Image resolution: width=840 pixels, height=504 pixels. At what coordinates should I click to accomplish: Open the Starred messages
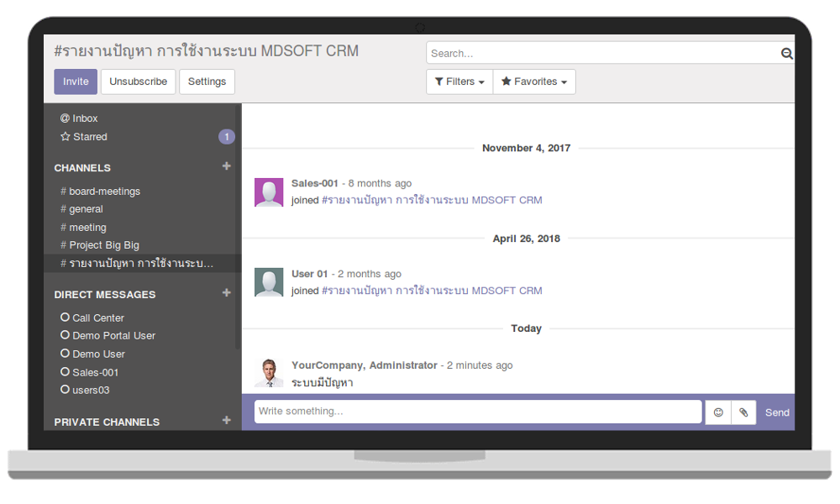[83, 137]
